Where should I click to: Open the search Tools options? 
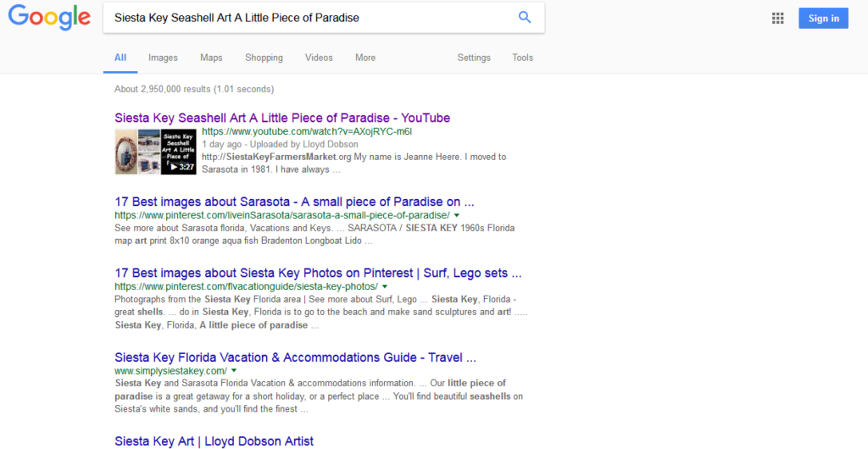(x=522, y=58)
